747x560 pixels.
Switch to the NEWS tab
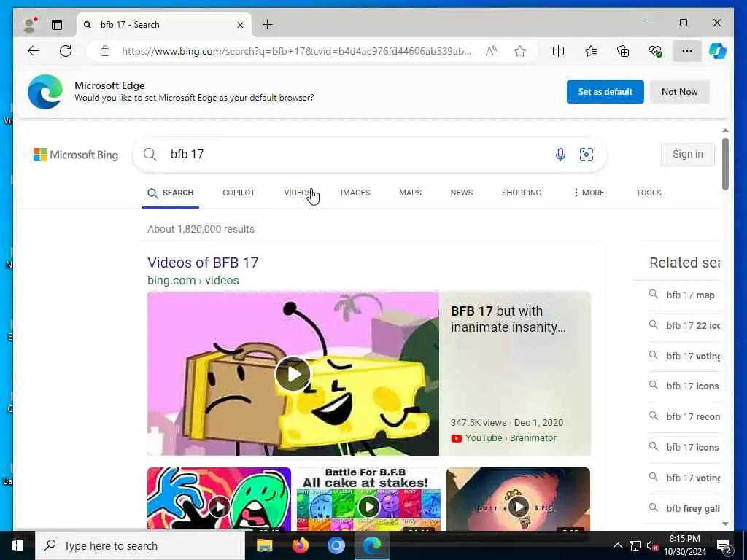(x=462, y=192)
